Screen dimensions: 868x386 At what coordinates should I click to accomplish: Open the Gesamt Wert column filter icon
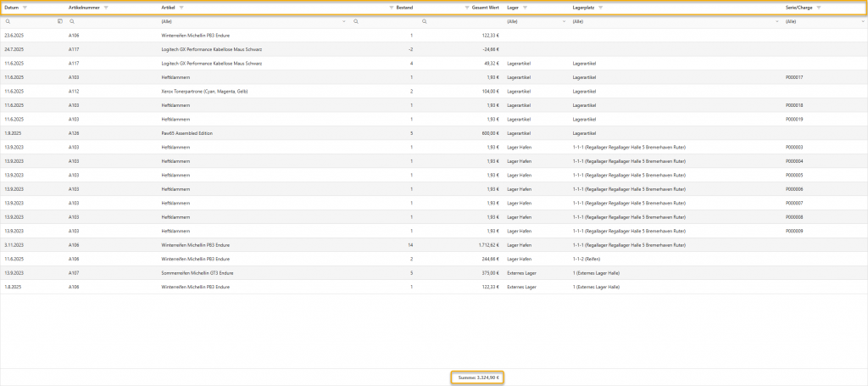467,8
